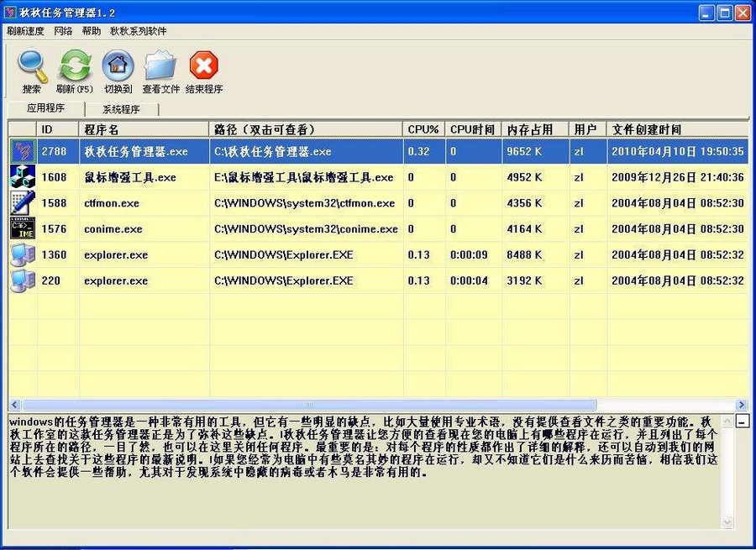Click the explorer.exe process icon

[x=22, y=254]
